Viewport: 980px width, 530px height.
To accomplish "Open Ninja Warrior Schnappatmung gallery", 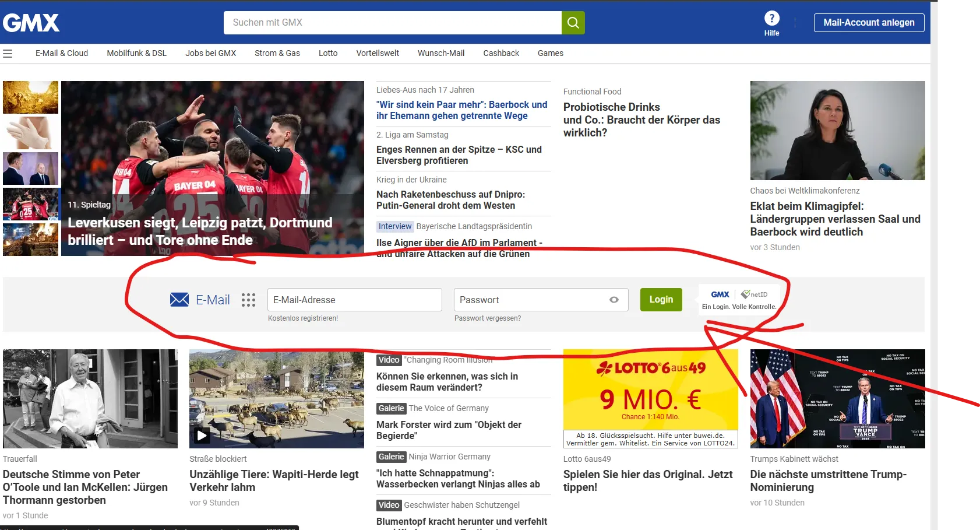I will (x=459, y=479).
